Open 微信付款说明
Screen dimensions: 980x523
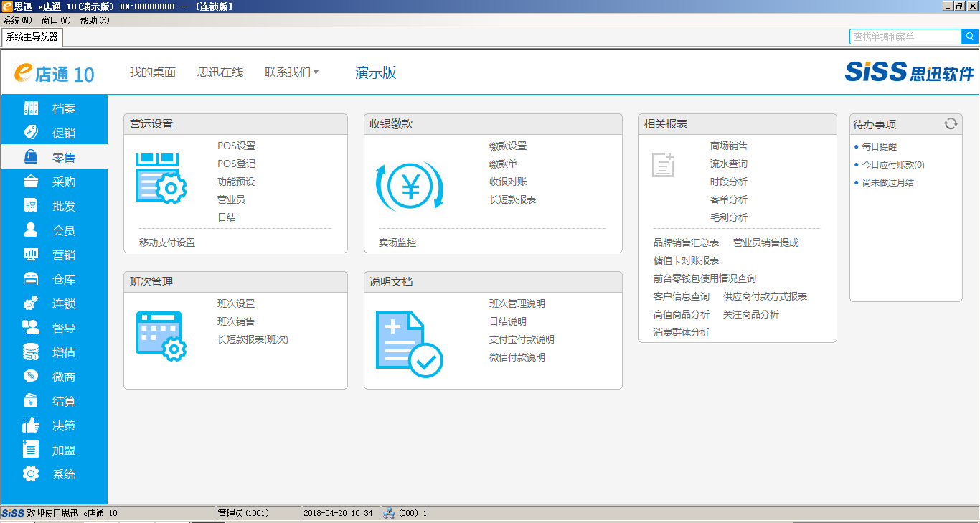point(517,357)
